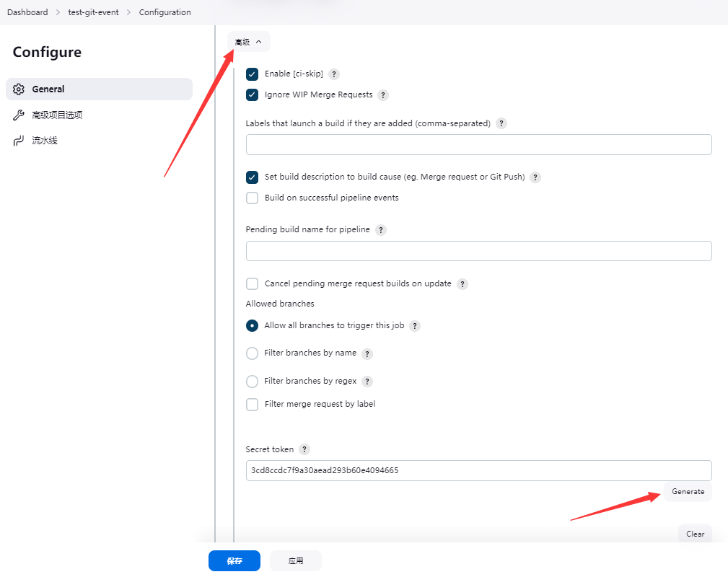Go to Dashboard via breadcrumb
The height and width of the screenshot is (577, 728).
click(x=27, y=12)
